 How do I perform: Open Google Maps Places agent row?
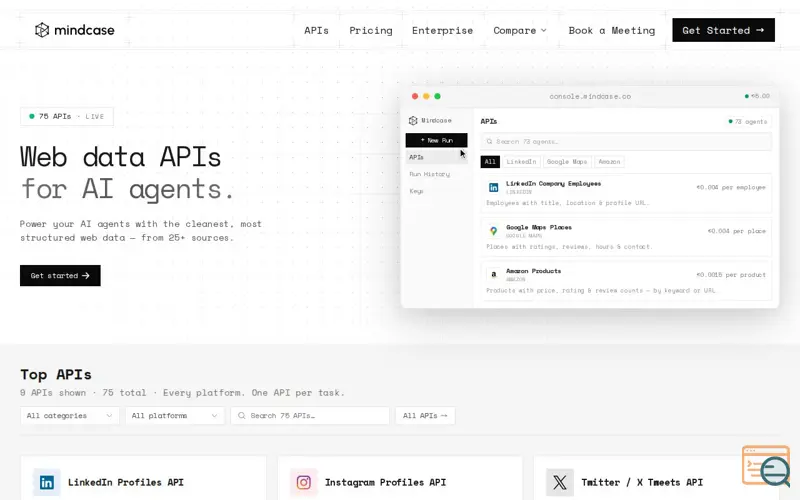pyautogui.click(x=626, y=237)
